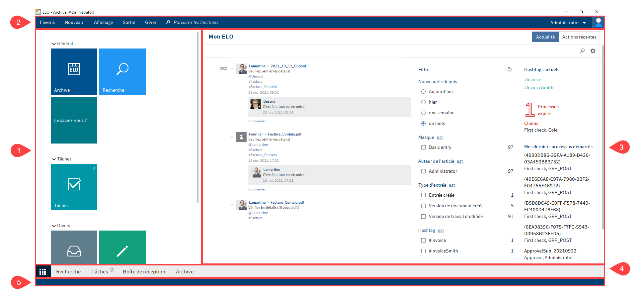Screen dimensions: 644x295
Task: Check the #InvoiceSmith filter checkbox
Action: point(423,251)
